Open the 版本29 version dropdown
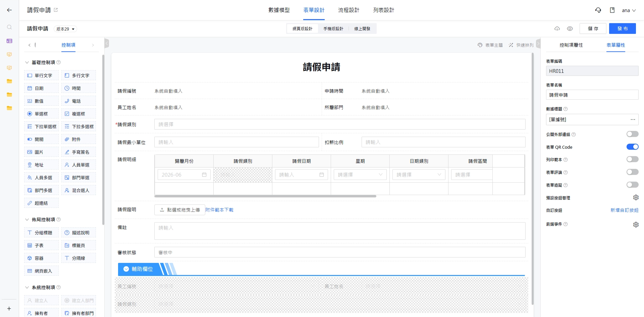644x317 pixels. [x=65, y=29]
